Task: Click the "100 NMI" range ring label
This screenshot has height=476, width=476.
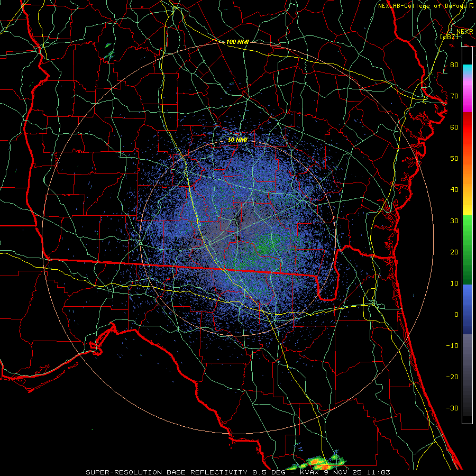Action: tap(237, 42)
